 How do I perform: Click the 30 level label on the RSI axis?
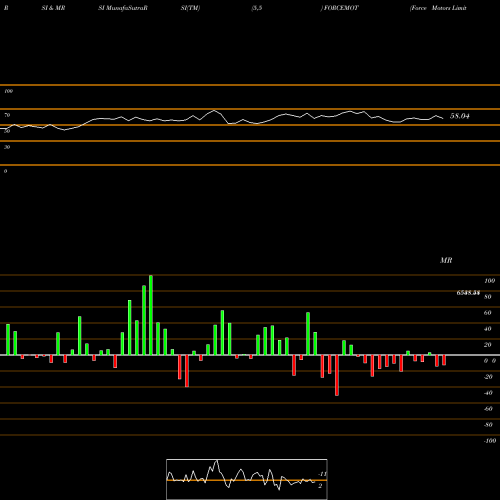[x=7, y=147]
